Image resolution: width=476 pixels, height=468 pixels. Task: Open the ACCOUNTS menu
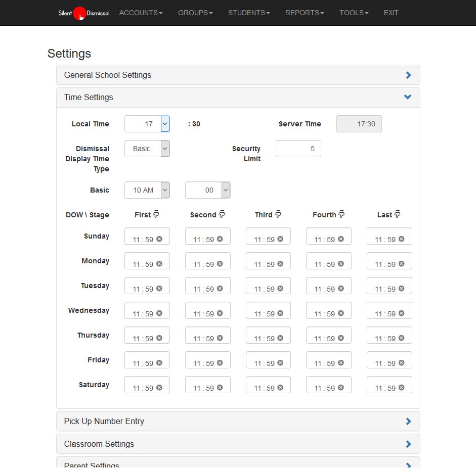(x=141, y=13)
